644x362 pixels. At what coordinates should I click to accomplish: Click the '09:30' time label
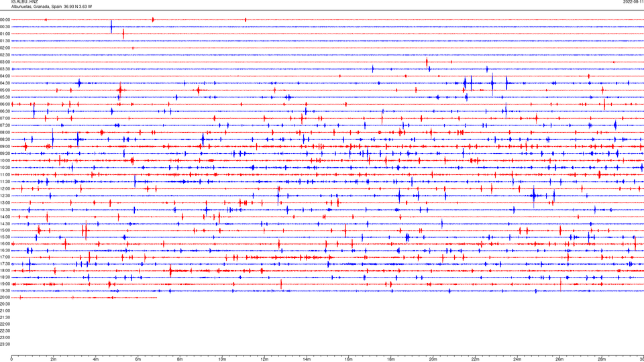point(5,154)
